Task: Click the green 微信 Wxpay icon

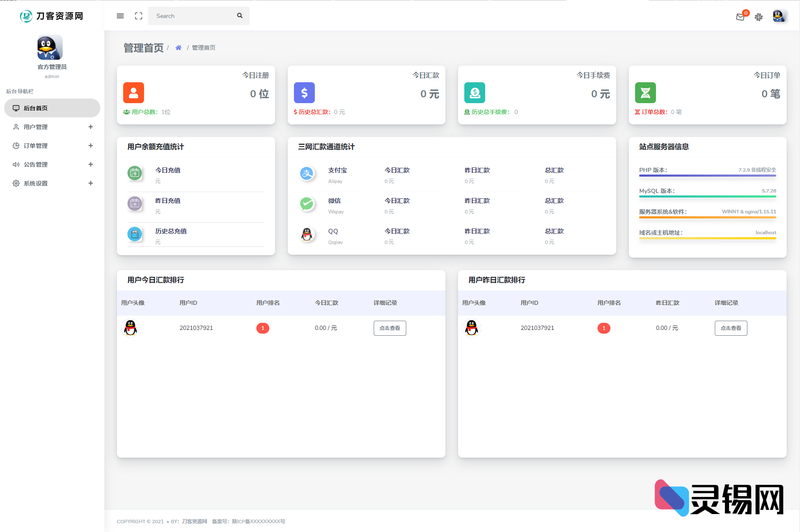Action: point(307,204)
